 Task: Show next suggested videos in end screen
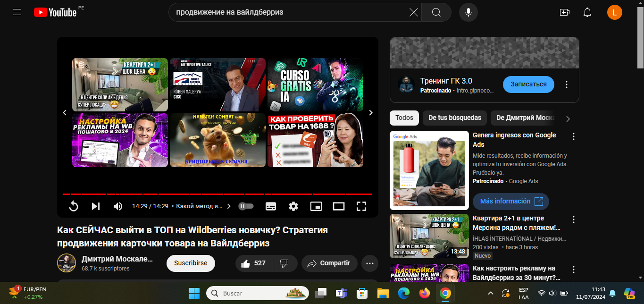tap(371, 113)
